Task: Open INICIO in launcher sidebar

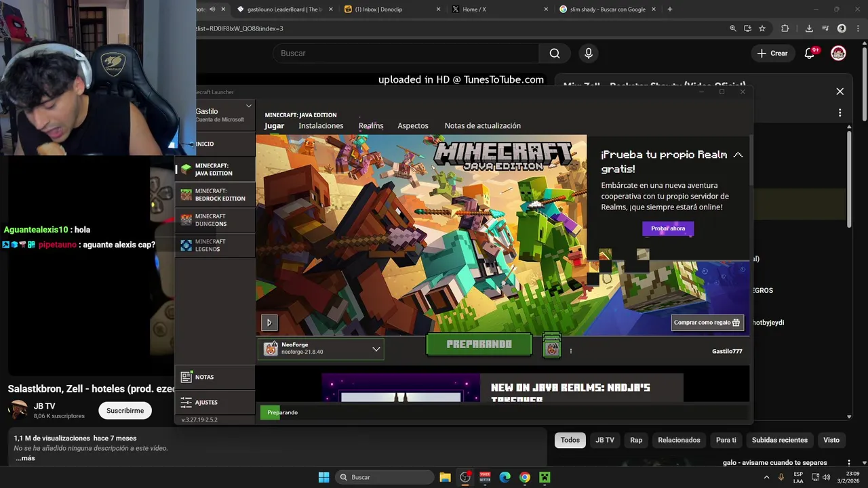Action: 215,144
